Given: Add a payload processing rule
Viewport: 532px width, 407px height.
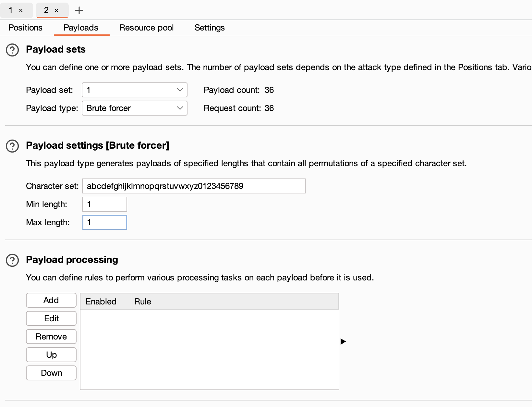Looking at the screenshot, I should [51, 300].
